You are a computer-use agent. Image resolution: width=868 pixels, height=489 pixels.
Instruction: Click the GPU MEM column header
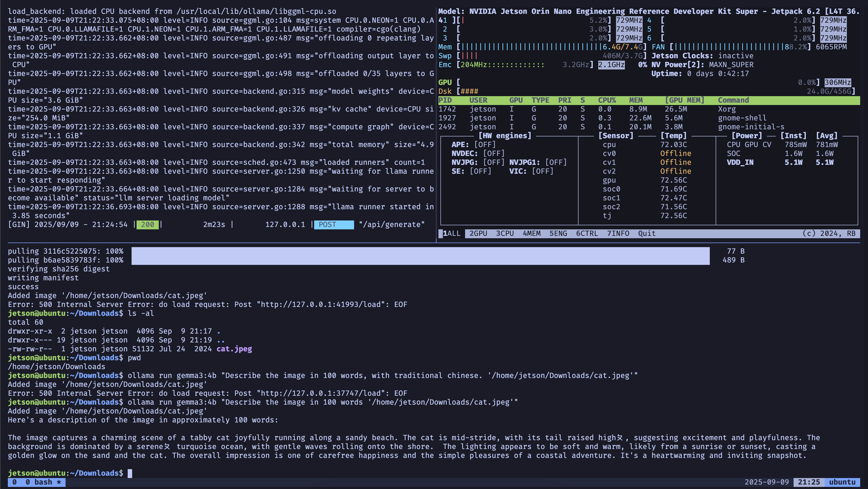684,100
